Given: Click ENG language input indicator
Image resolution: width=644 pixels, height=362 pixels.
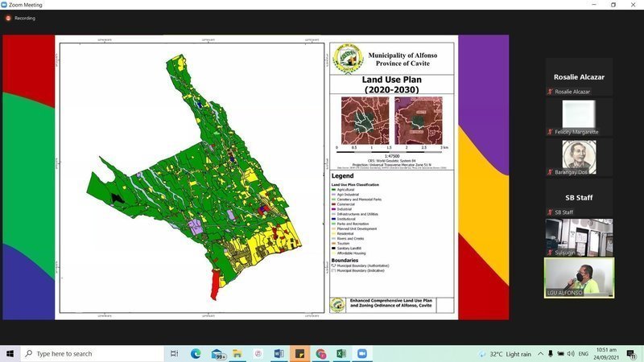Looking at the screenshot, I should tap(584, 353).
